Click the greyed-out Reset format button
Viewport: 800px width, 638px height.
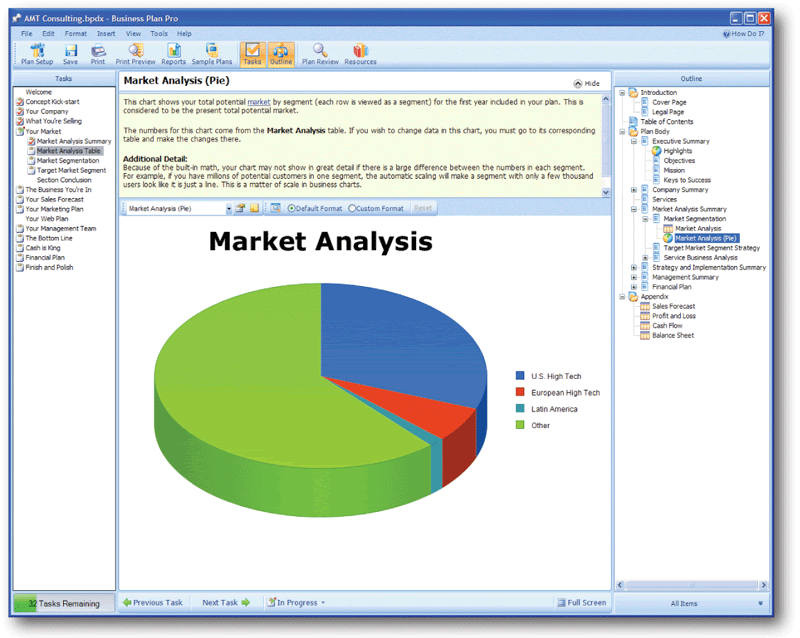point(423,208)
